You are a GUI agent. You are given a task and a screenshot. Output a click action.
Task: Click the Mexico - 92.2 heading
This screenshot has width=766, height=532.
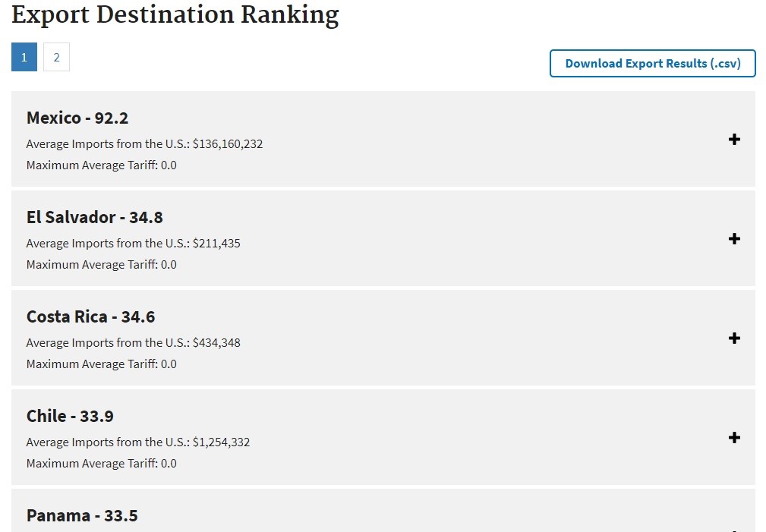[77, 118]
